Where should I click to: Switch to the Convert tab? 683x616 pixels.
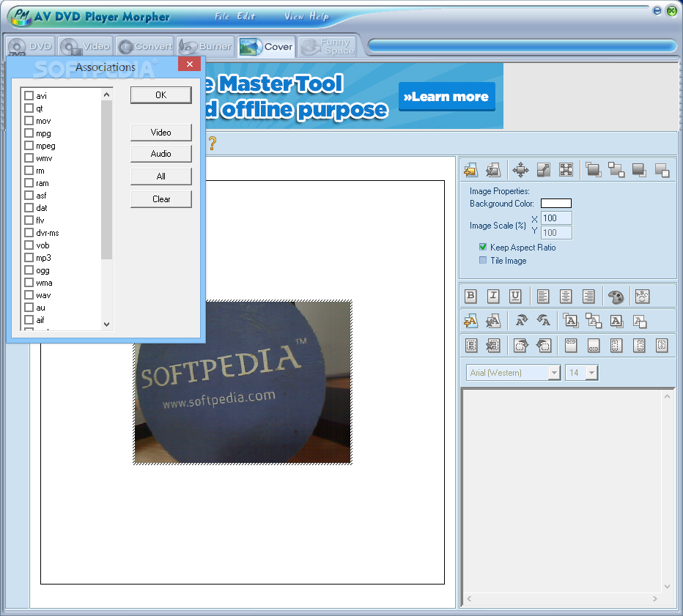pyautogui.click(x=145, y=47)
